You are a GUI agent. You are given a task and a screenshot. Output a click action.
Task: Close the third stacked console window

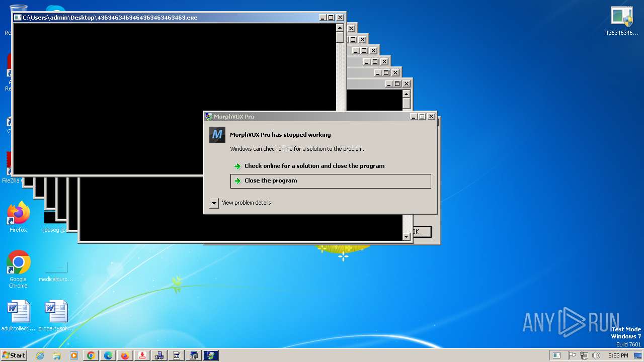coord(362,39)
